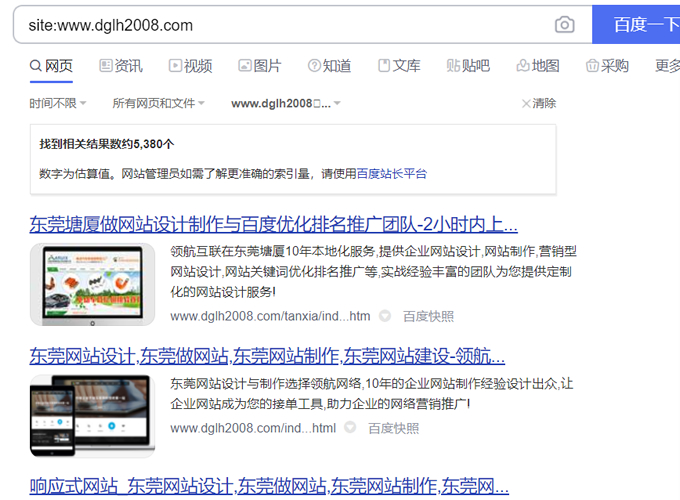Viewport: 680px width, 500px height.
Task: Open 百度快照 for the ind...html result
Action: (x=394, y=428)
